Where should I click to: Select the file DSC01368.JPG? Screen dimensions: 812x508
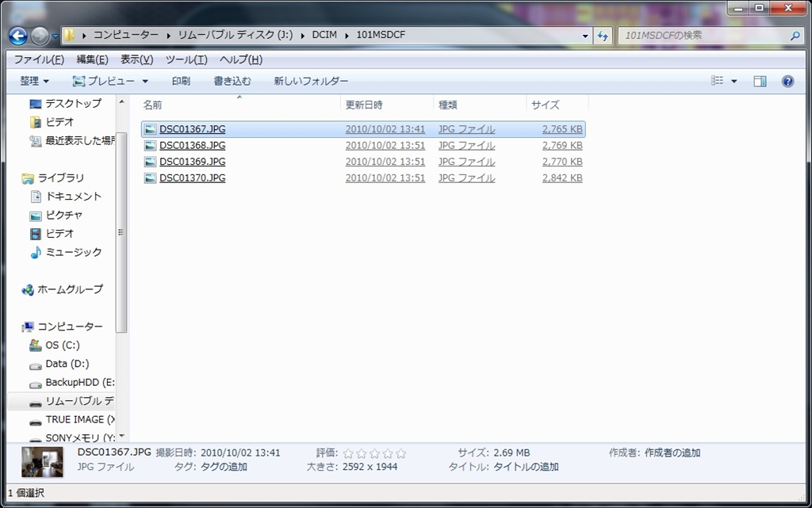click(192, 145)
